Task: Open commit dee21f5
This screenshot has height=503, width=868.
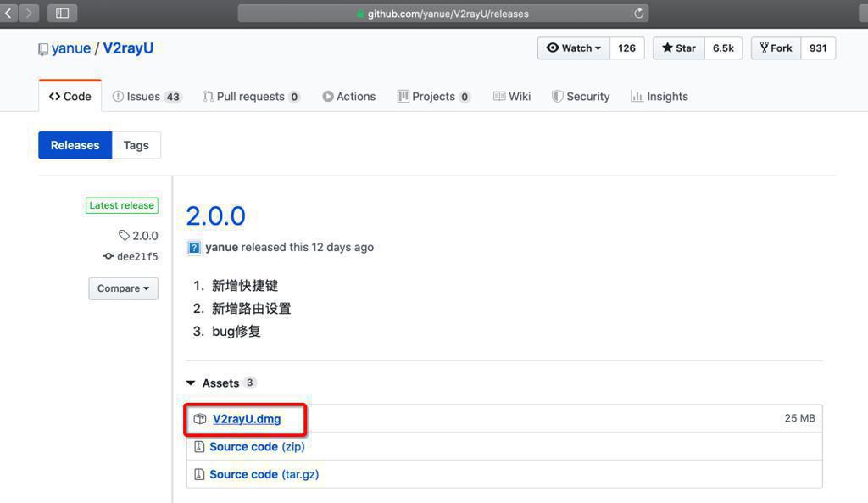Action: [131, 256]
